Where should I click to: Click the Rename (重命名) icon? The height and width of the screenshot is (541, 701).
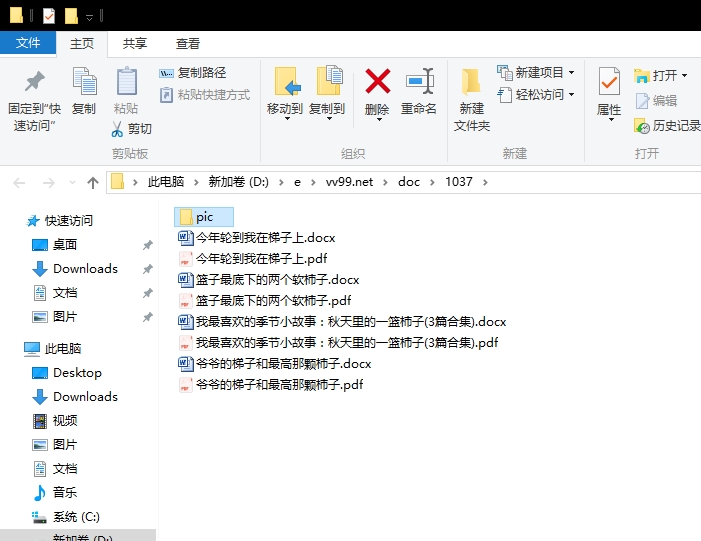pyautogui.click(x=419, y=81)
